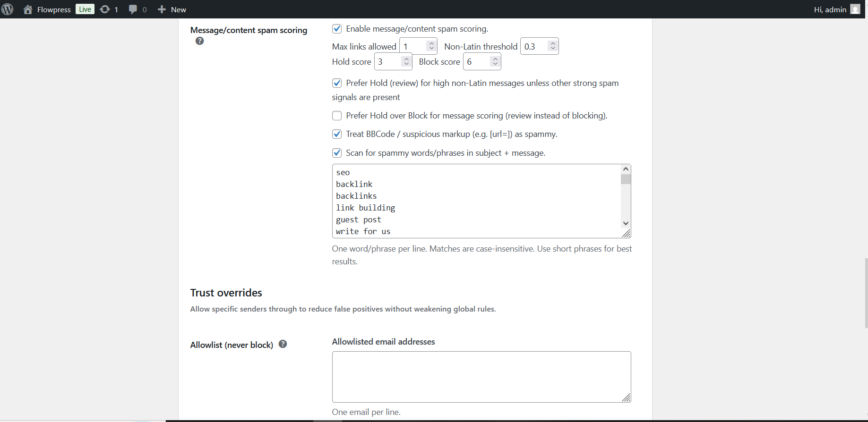Click the Live status badge
Viewport: 868px width, 422px height.
pyautogui.click(x=85, y=9)
